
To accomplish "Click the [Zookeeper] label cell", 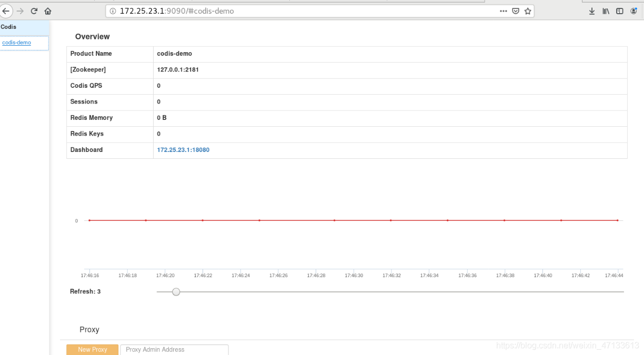I will pos(110,70).
